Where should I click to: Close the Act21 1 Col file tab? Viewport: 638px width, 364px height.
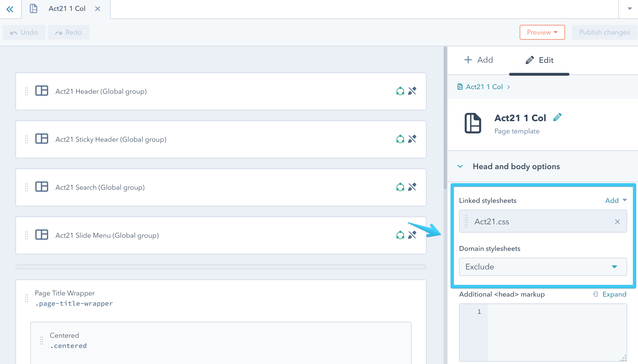(x=97, y=9)
